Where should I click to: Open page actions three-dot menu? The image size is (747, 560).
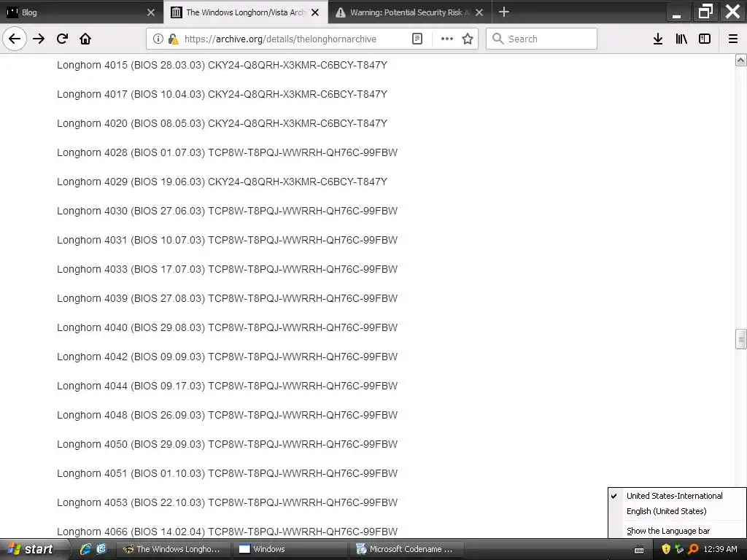(447, 39)
